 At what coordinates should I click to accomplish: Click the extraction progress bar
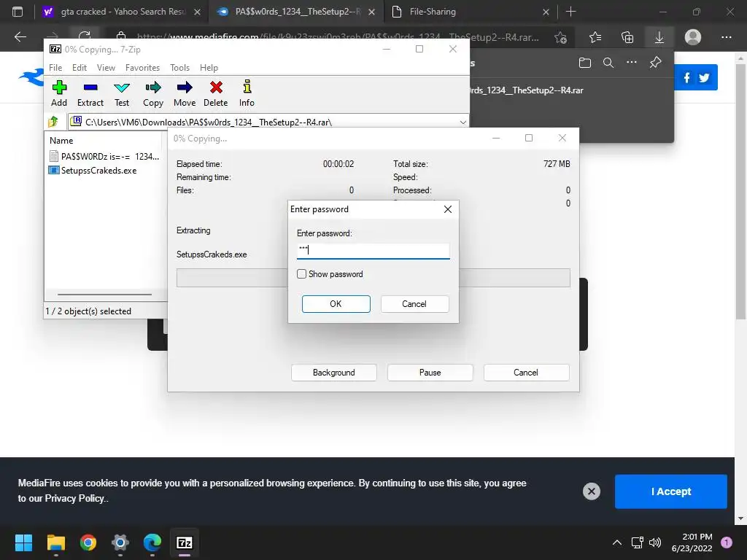(x=373, y=278)
